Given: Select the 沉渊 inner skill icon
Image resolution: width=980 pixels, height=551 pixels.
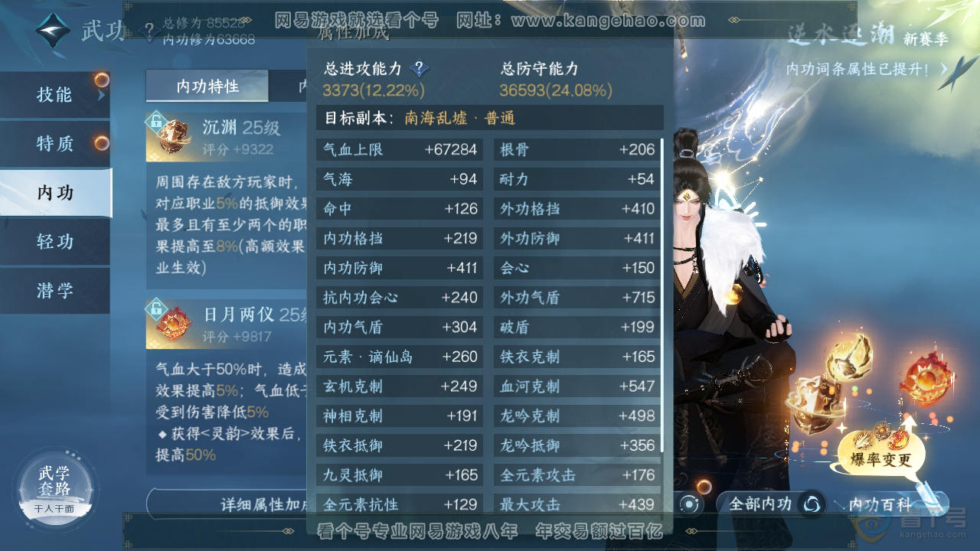Looking at the screenshot, I should 173,136.
